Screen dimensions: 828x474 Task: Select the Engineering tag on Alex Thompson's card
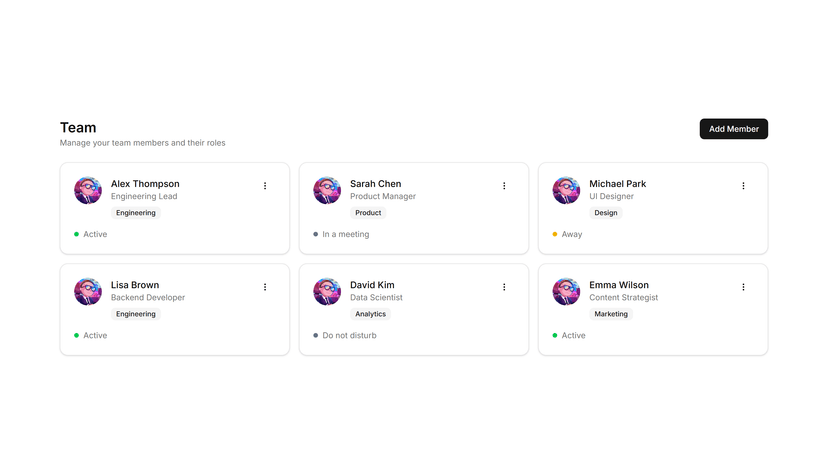136,213
